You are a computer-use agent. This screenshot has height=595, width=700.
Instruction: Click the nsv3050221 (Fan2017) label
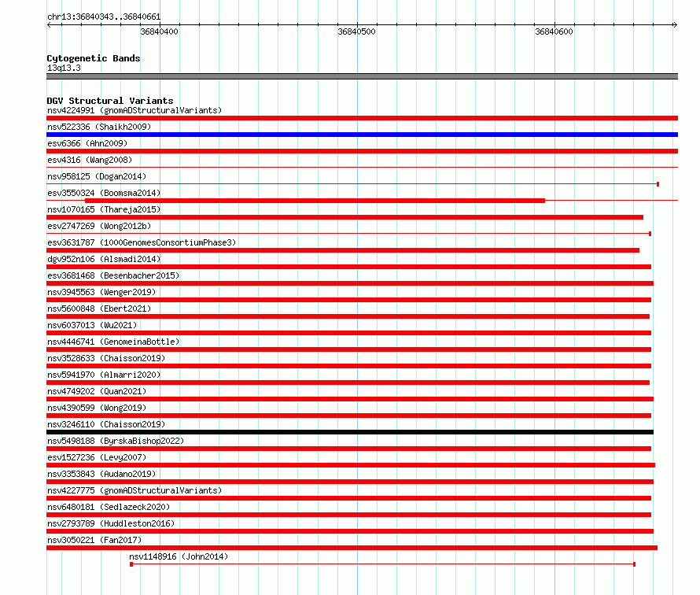[94, 540]
